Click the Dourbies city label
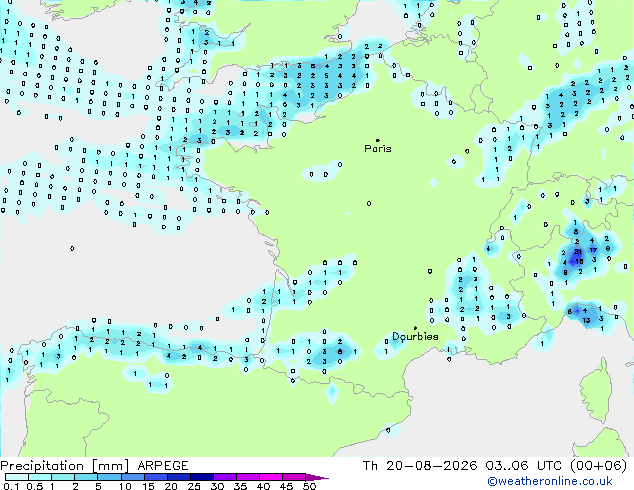The image size is (634, 490). point(415,336)
